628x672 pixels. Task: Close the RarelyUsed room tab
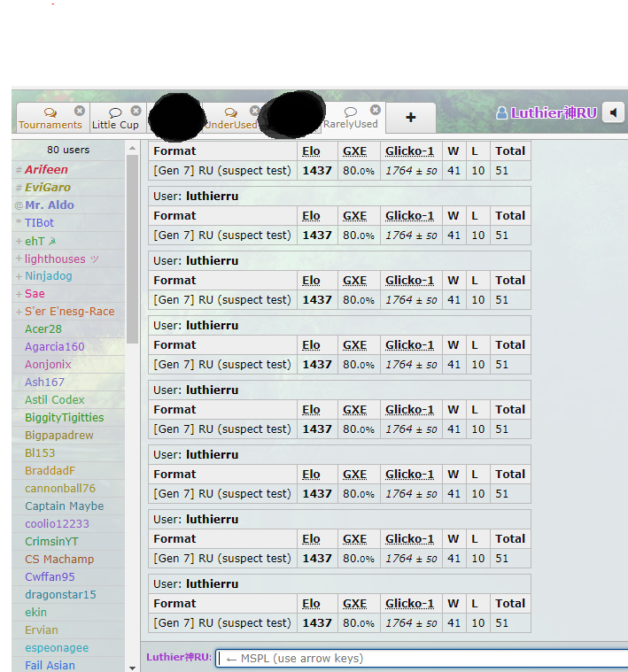click(x=375, y=111)
